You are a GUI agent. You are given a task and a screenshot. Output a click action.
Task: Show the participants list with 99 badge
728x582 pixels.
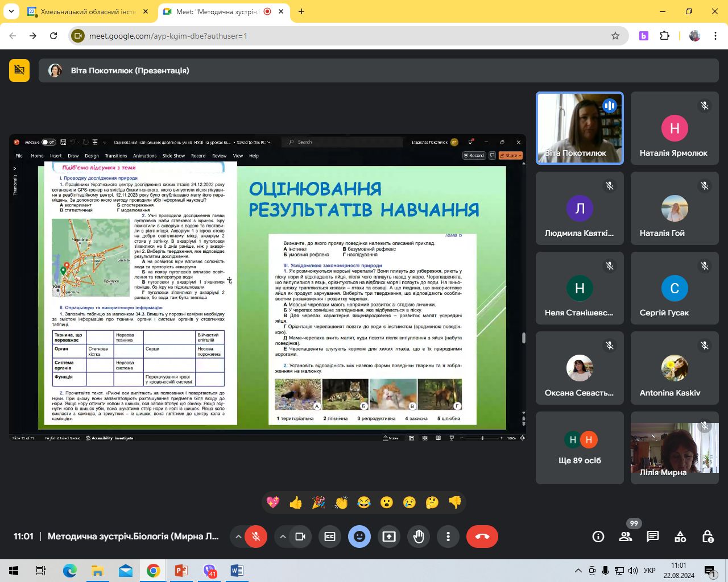pos(626,537)
